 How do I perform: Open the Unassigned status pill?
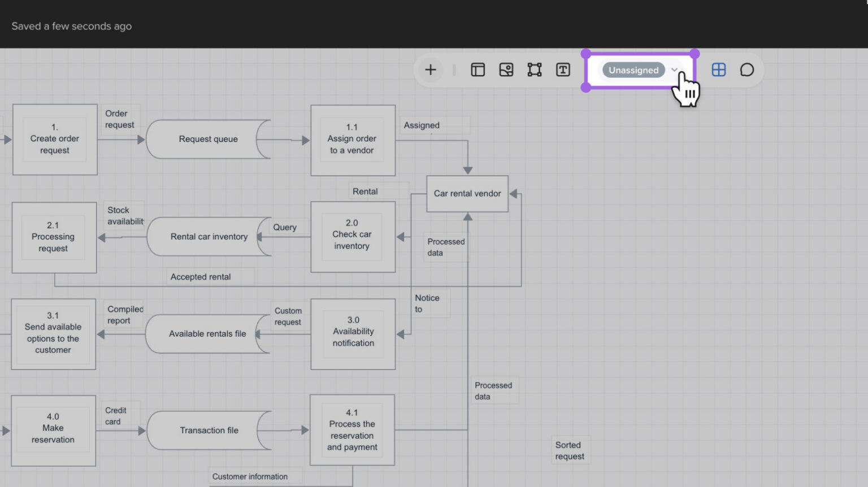(x=633, y=70)
